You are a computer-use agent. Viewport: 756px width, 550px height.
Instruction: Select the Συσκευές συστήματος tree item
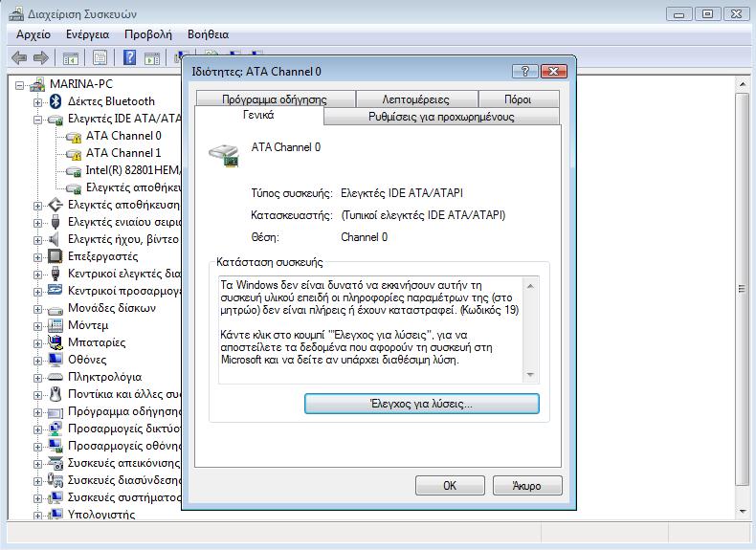123,497
